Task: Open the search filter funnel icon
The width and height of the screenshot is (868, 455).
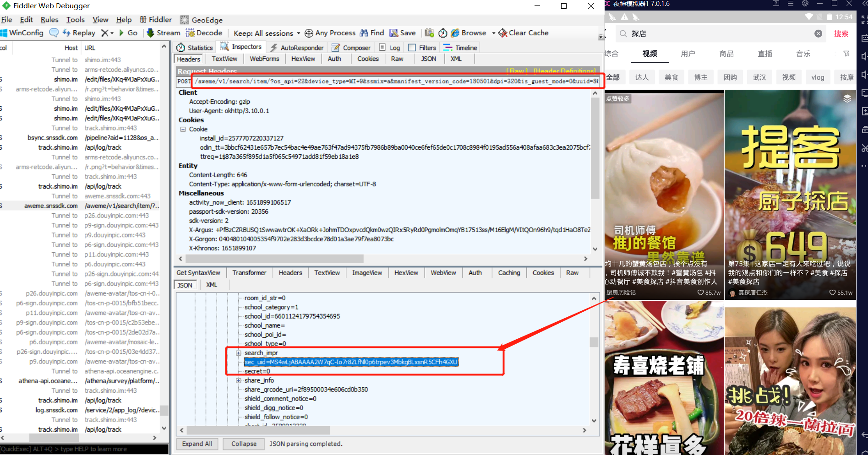Action: 846,54
